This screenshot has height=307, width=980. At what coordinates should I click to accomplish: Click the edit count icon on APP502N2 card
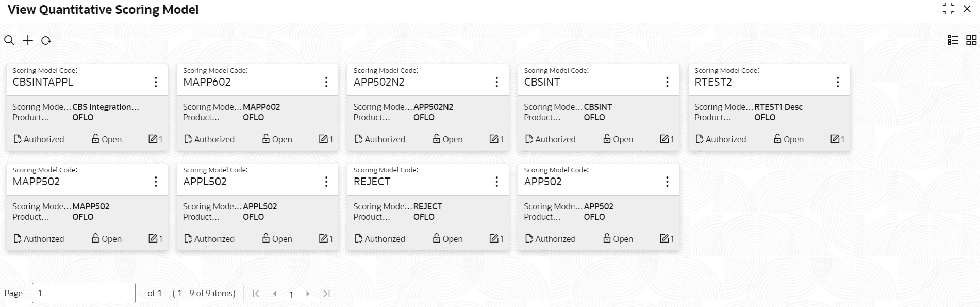click(494, 139)
